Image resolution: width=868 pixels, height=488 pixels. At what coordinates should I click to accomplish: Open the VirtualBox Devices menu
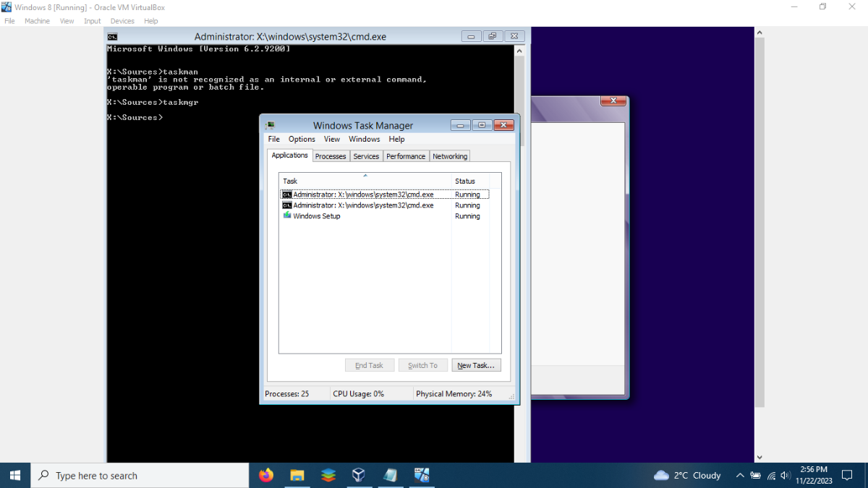(x=122, y=21)
